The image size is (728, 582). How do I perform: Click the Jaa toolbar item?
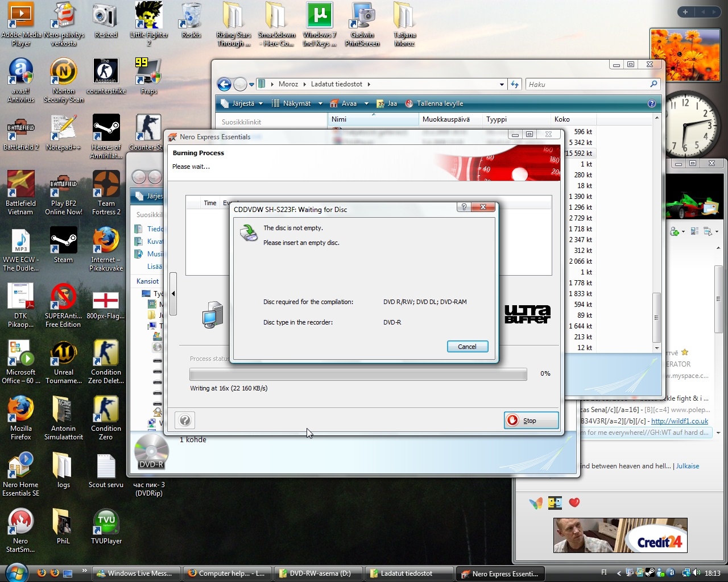click(x=387, y=103)
